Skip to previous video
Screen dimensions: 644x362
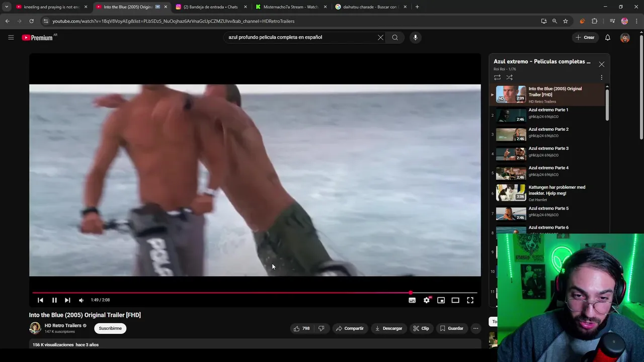tap(40, 300)
